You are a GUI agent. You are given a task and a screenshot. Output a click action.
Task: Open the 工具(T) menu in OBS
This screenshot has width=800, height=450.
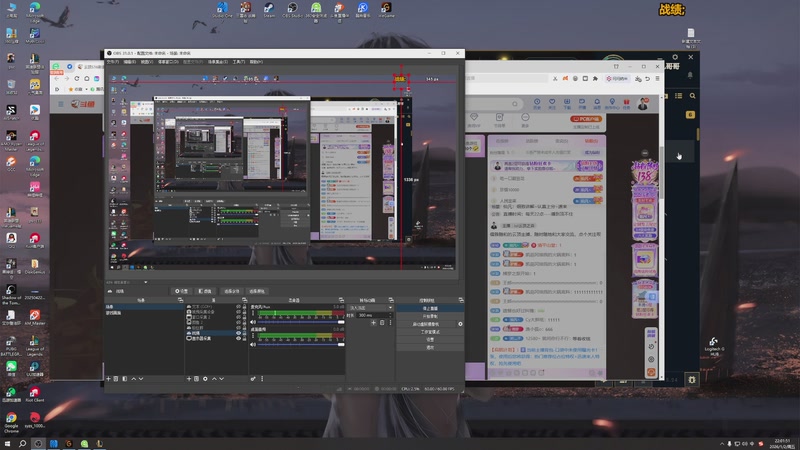[x=239, y=62]
